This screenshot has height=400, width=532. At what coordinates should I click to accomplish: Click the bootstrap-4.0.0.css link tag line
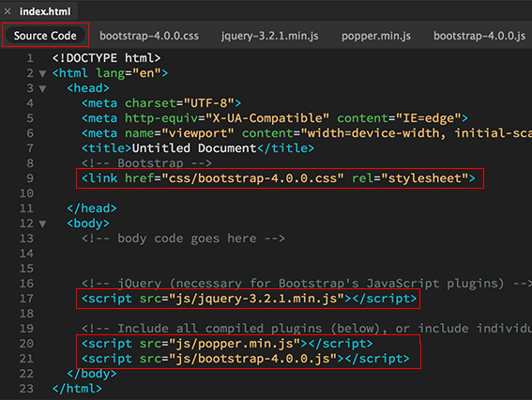tap(279, 178)
